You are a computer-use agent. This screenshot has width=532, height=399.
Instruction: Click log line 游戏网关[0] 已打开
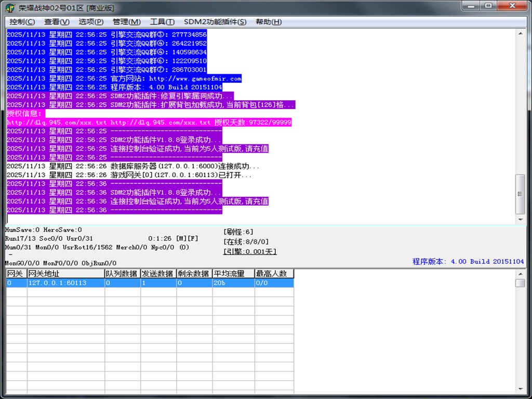(x=129, y=175)
